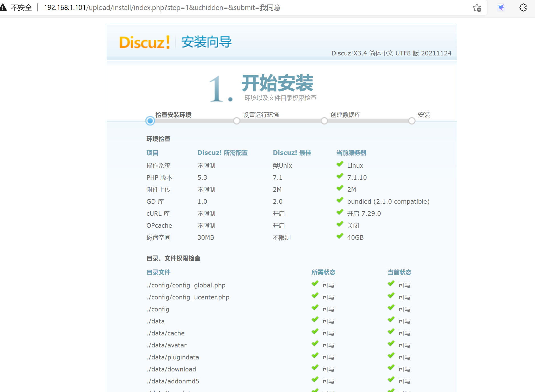Click 当前状态 check for ./data/download
Screen dimensions: 535x392
(x=391, y=368)
